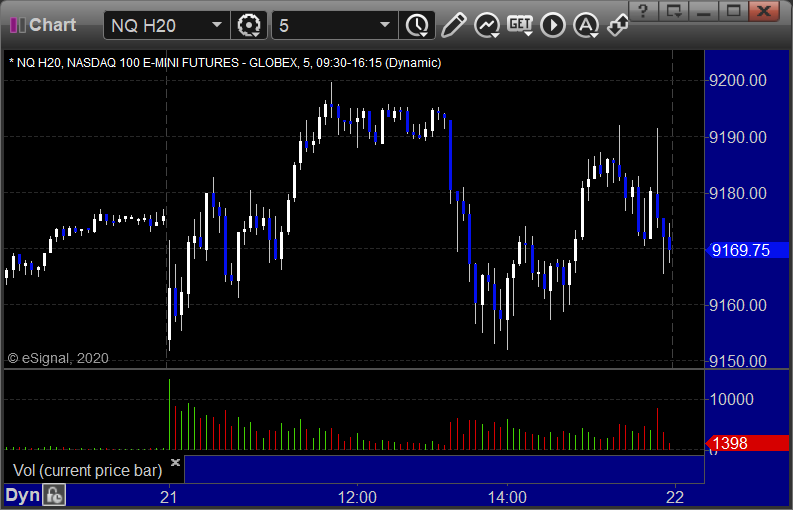793x510 pixels.
Task: Close the Chart window with red X
Action: pyautogui.click(x=764, y=11)
